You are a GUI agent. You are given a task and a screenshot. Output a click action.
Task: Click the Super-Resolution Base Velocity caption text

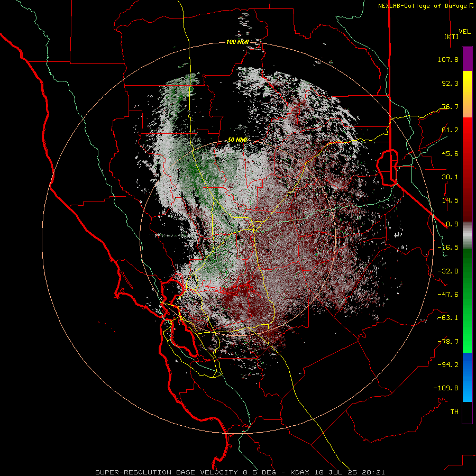click(240, 472)
